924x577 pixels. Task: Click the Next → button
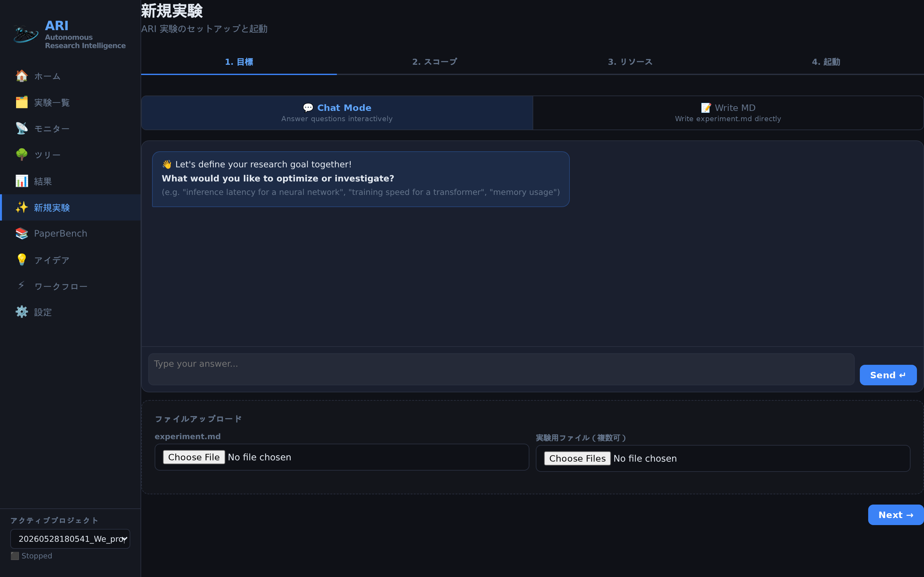point(896,515)
